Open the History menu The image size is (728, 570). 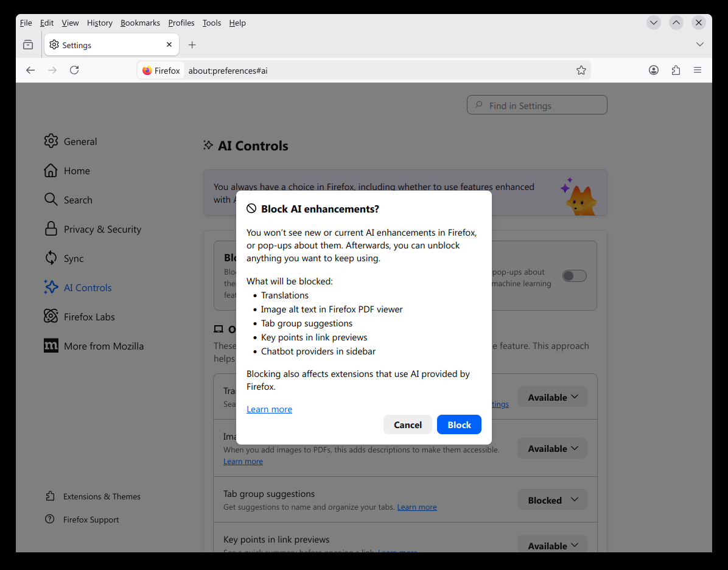coord(99,23)
